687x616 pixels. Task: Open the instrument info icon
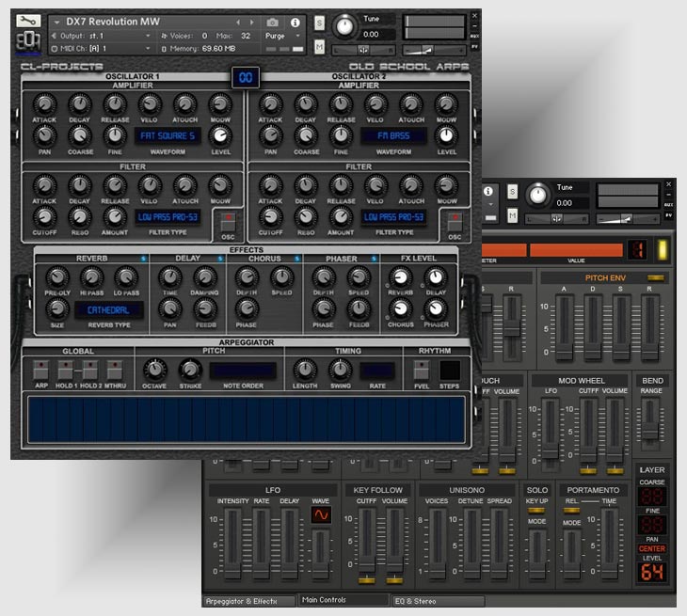pyautogui.click(x=295, y=22)
